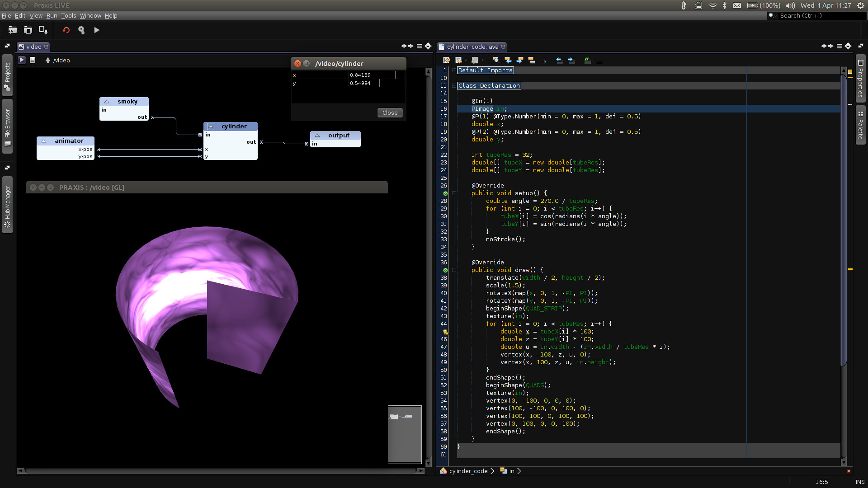Expand the Class Declaration code fold
Image resolution: width=868 pixels, height=488 pixels.
[454, 85]
